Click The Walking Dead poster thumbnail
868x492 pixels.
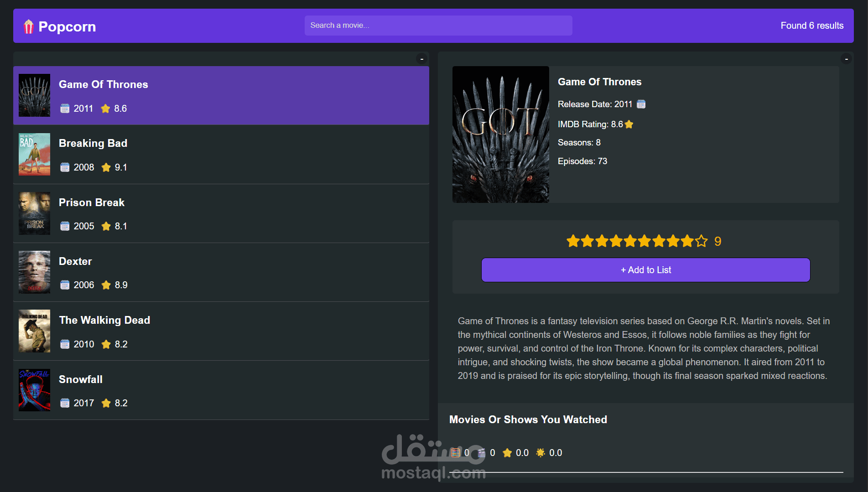35,331
